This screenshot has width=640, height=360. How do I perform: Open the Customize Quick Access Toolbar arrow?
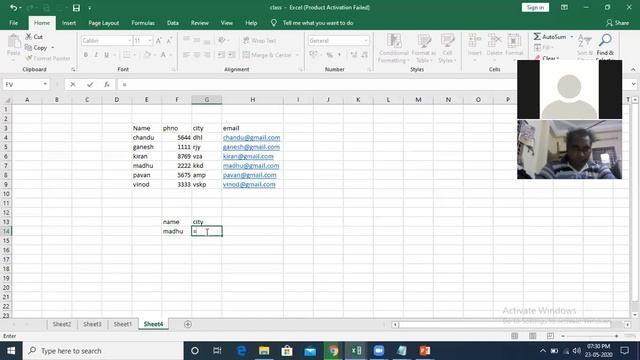point(89,8)
